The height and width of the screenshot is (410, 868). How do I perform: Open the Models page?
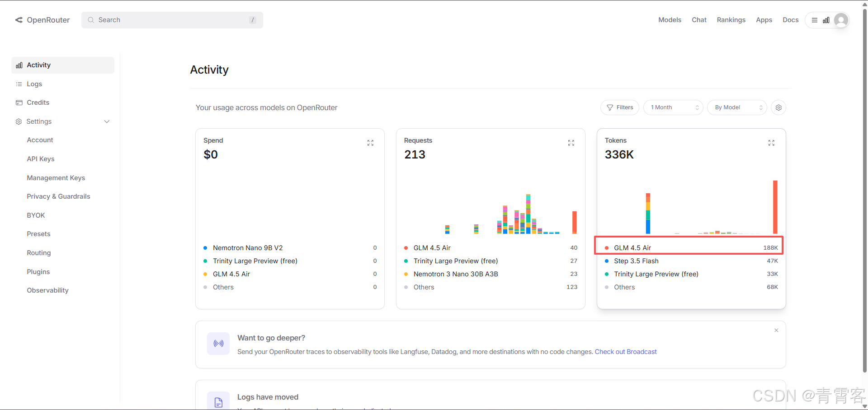pyautogui.click(x=670, y=20)
